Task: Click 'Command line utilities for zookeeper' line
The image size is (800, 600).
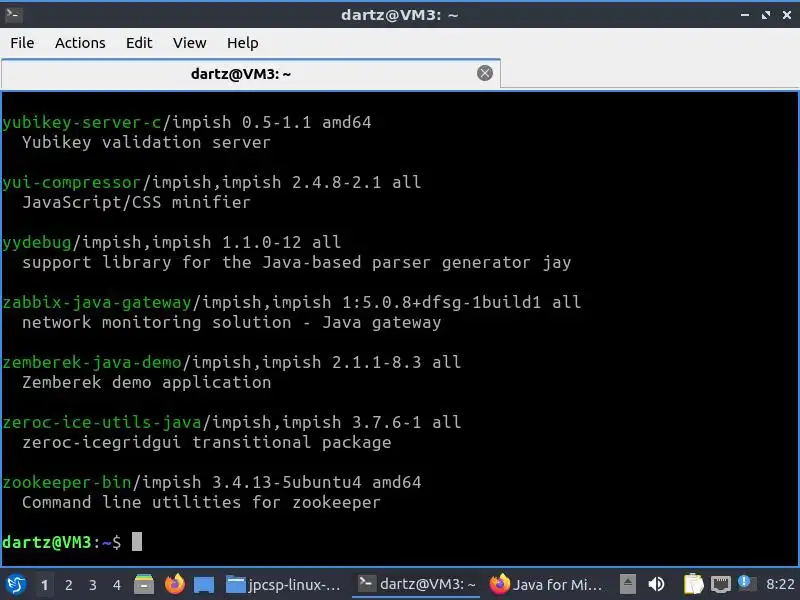Action: [x=202, y=503]
